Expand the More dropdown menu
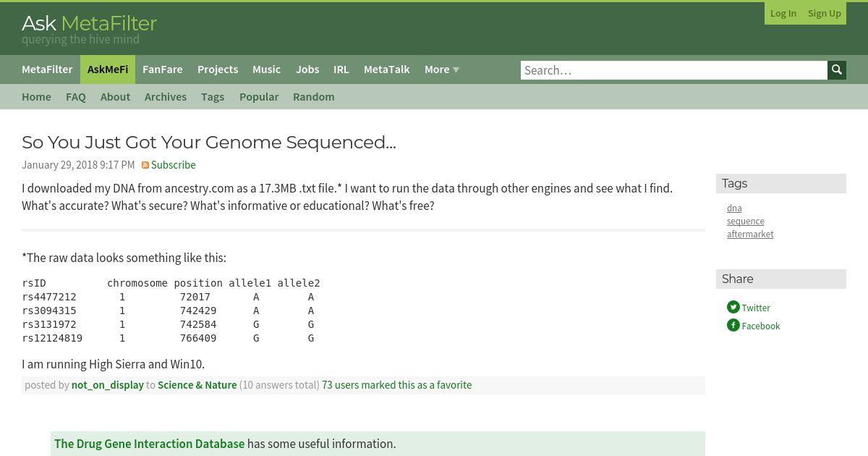Image resolution: width=868 pixels, height=456 pixels. pyautogui.click(x=442, y=69)
